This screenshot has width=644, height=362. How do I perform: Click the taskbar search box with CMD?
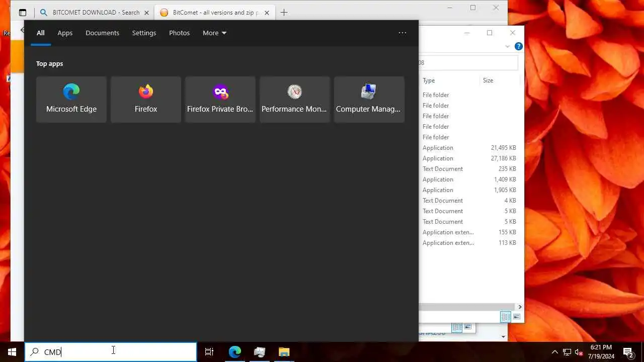pyautogui.click(x=111, y=352)
